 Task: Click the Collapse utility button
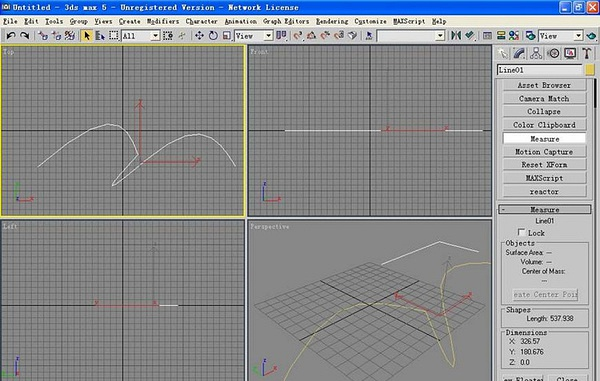coord(544,111)
